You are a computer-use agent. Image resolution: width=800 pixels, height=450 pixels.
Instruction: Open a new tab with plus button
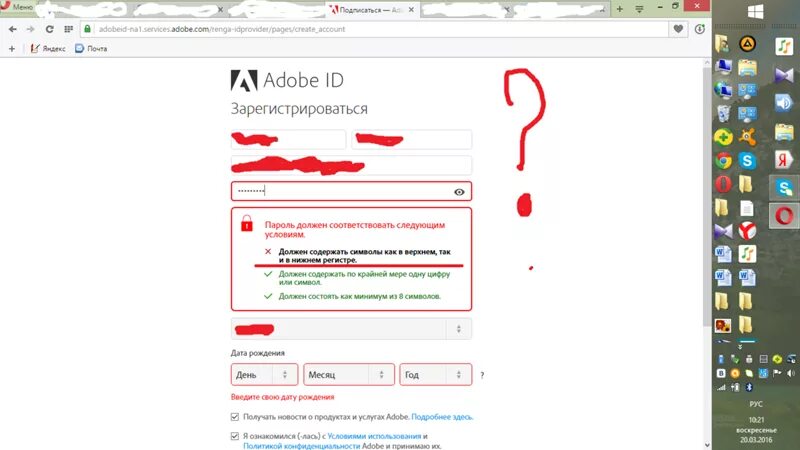coord(620,9)
